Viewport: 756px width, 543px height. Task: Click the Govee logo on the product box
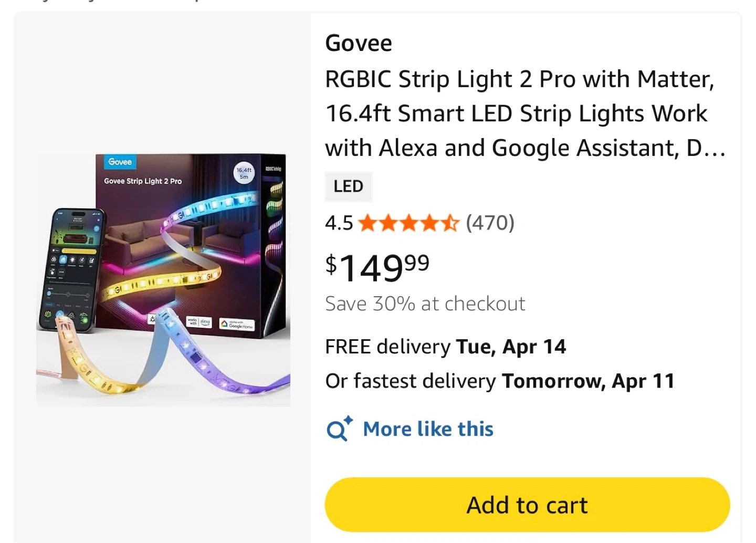click(120, 162)
